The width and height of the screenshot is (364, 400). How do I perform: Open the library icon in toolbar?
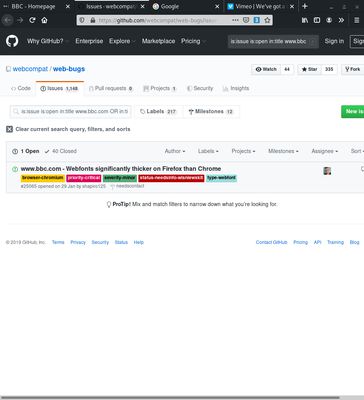click(305, 20)
